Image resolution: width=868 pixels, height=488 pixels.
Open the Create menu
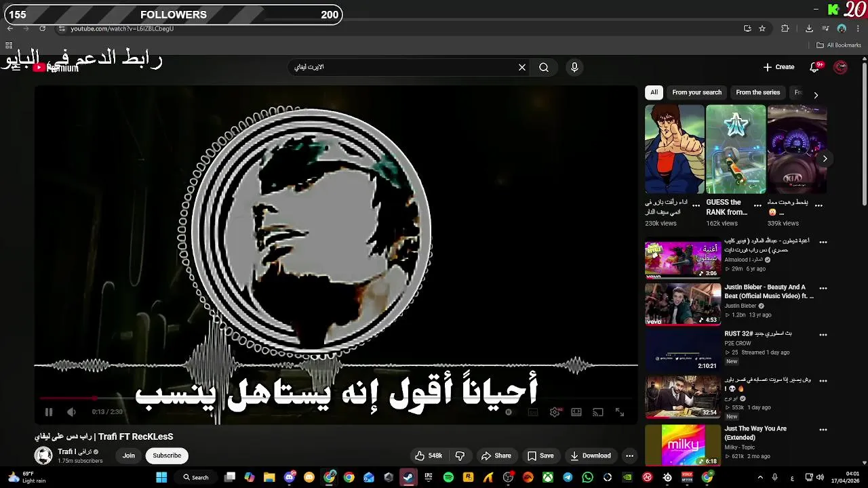(778, 67)
